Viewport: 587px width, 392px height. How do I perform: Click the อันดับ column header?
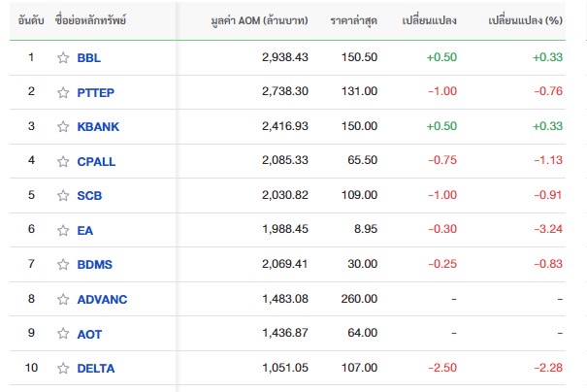[x=31, y=19]
